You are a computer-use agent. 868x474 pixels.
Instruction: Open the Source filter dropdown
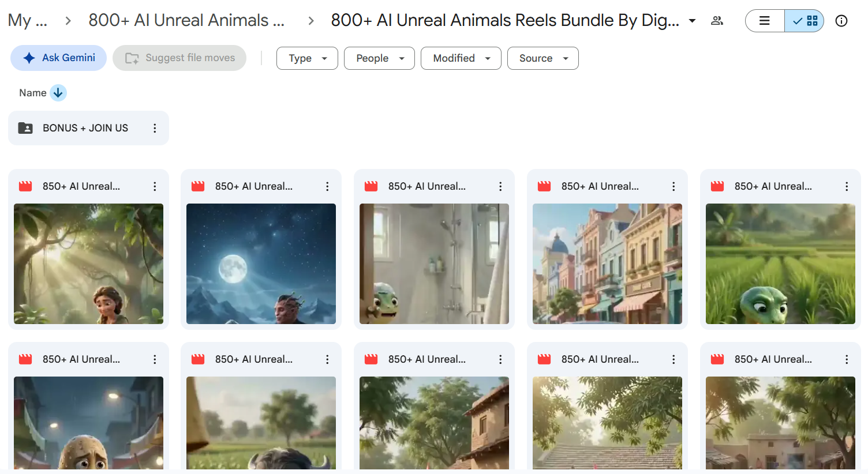pyautogui.click(x=543, y=58)
